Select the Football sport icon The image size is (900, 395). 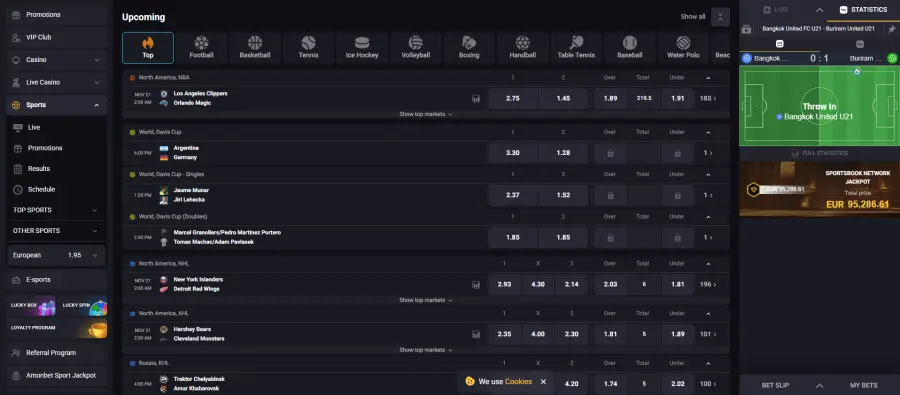pyautogui.click(x=201, y=48)
